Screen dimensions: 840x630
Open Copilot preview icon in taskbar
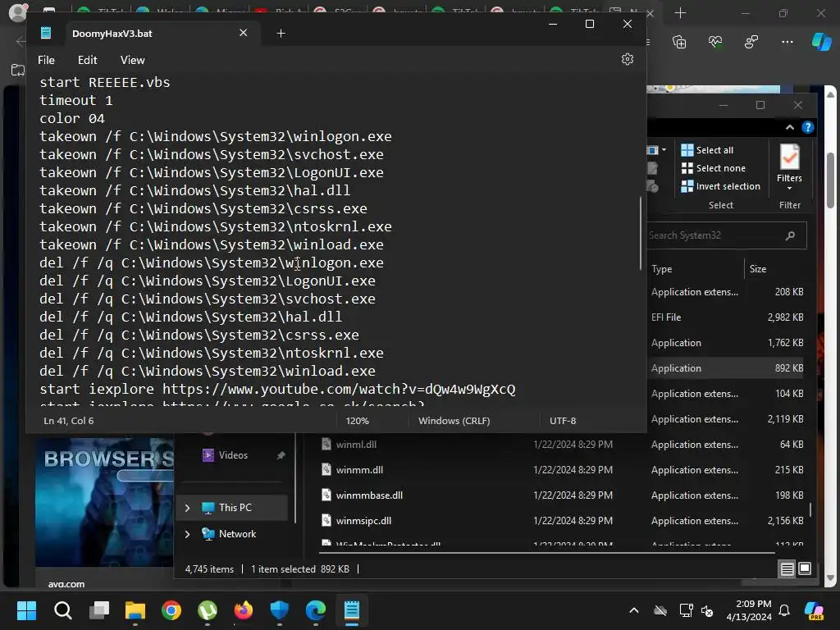click(x=814, y=610)
